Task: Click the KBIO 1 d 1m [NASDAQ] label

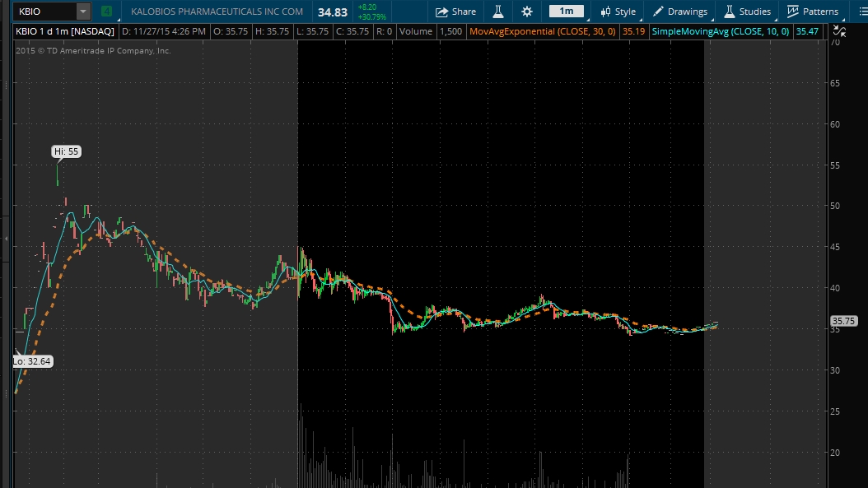Action: tap(65, 31)
